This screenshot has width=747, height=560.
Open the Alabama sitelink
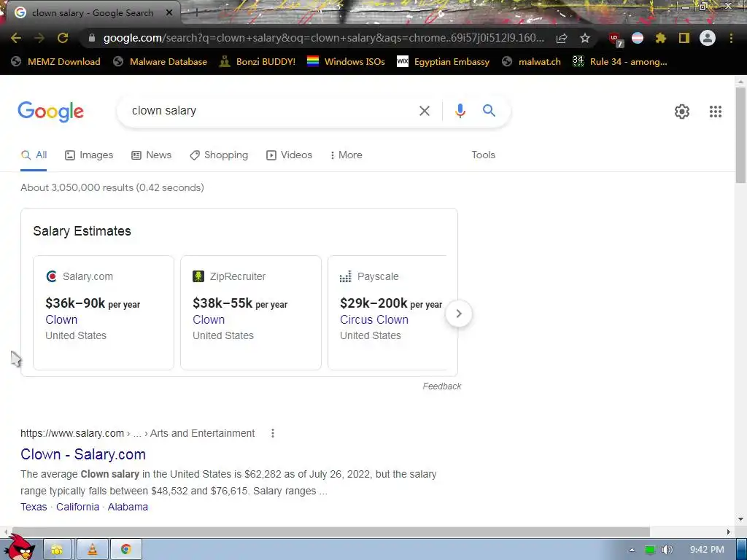[128, 507]
